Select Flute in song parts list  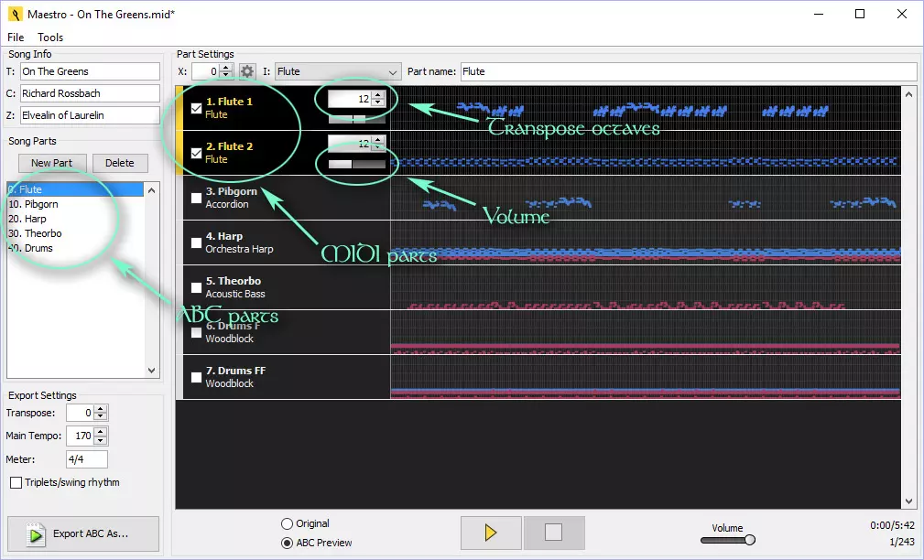[x=75, y=189]
